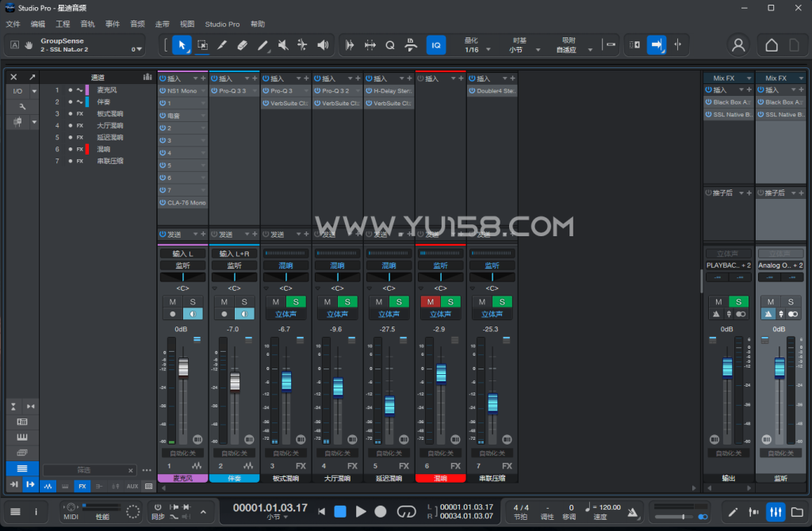Solo channel 2 伴奏

pyautogui.click(x=244, y=302)
